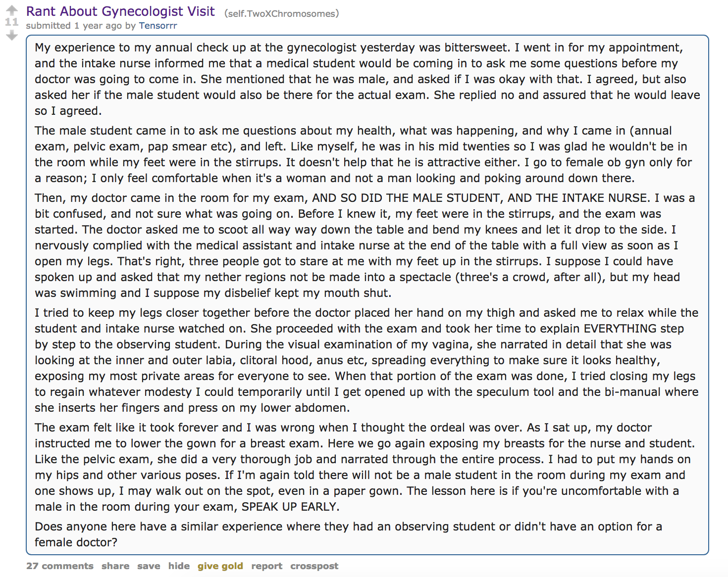Click the crosspost button
728x577 pixels.
pyautogui.click(x=314, y=566)
